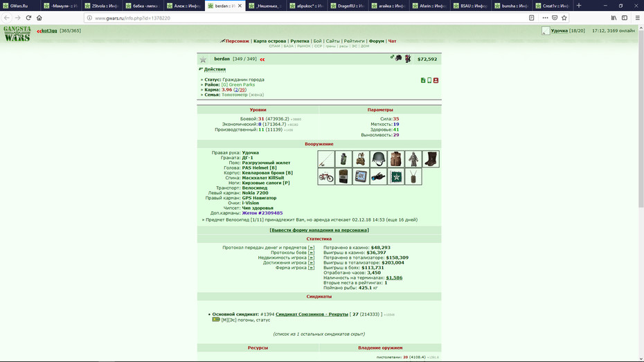Open the health chip star thumbnail

coord(396,177)
